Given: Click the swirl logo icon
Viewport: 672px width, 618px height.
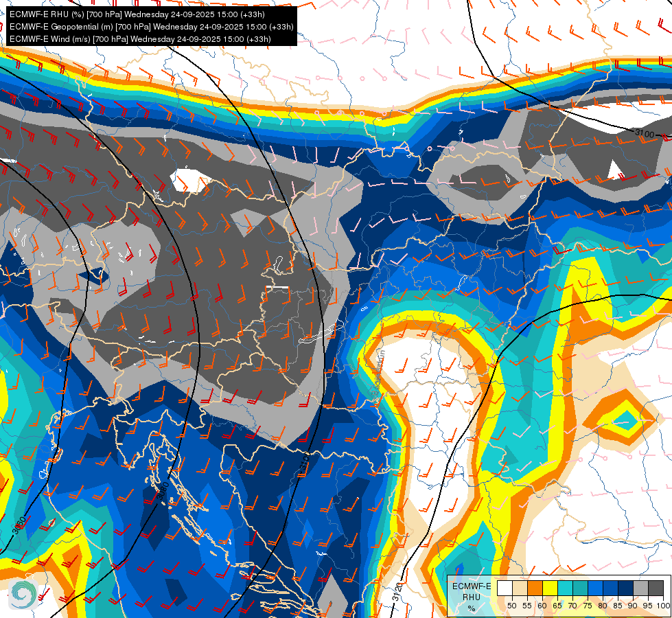Looking at the screenshot, I should coord(23,595).
